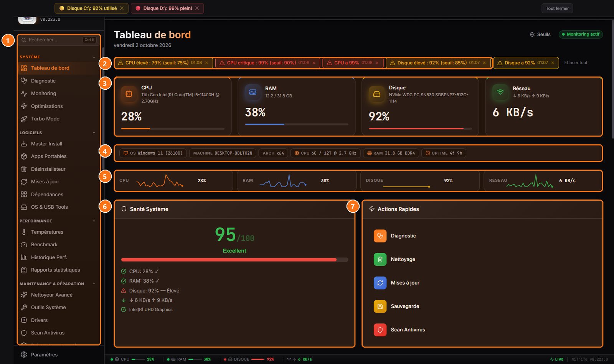
Task: Click the orange Diagnostic quick action icon
Action: (x=380, y=236)
